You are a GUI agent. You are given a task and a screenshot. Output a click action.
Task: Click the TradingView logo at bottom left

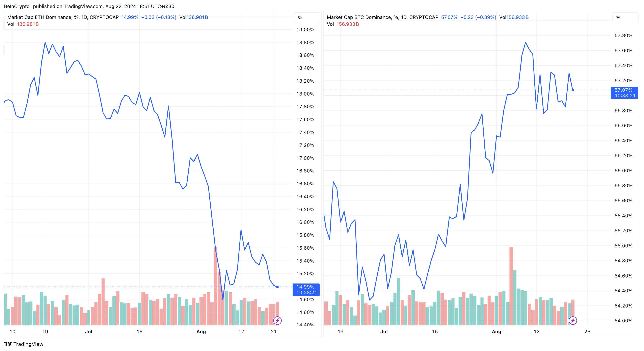point(24,344)
